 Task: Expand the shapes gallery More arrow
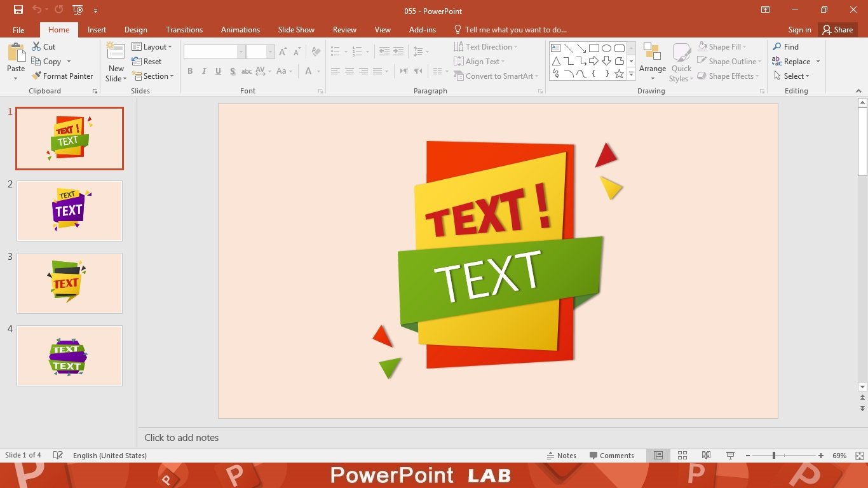tap(631, 75)
